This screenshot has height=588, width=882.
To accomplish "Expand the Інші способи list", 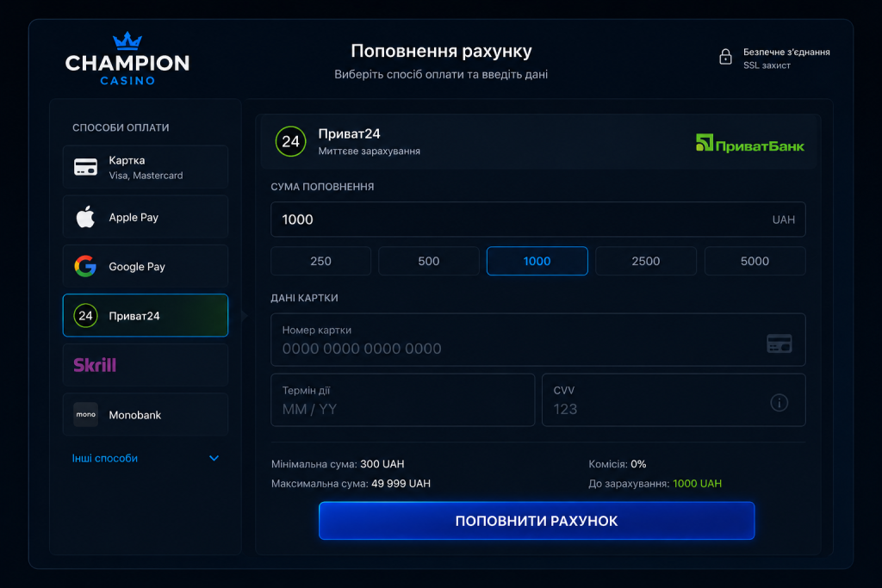I will pyautogui.click(x=145, y=458).
